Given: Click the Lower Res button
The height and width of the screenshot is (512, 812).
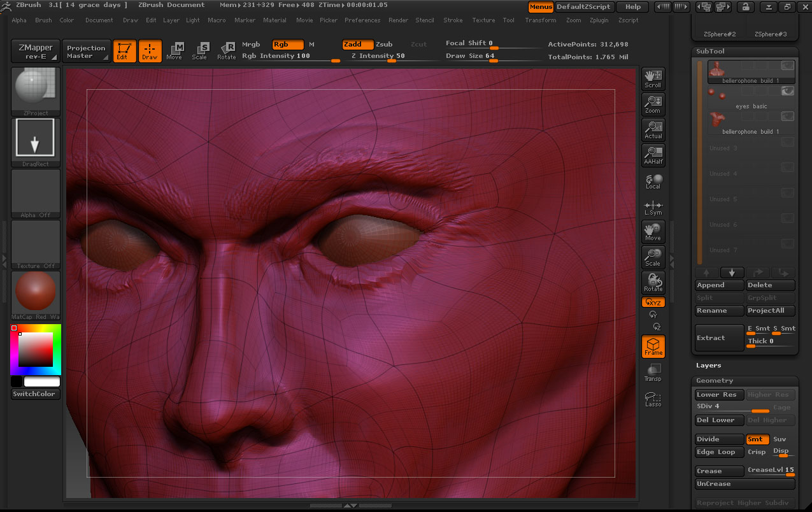Looking at the screenshot, I should coord(720,395).
